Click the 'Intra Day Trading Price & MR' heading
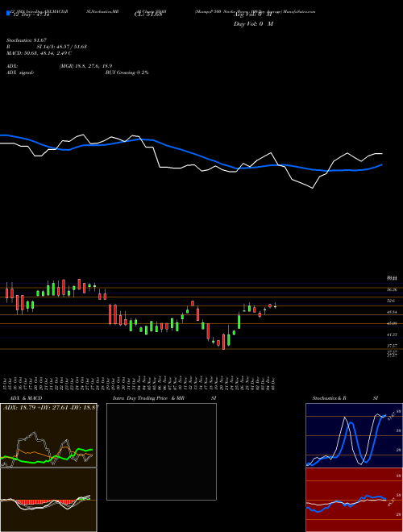 click(x=148, y=398)
